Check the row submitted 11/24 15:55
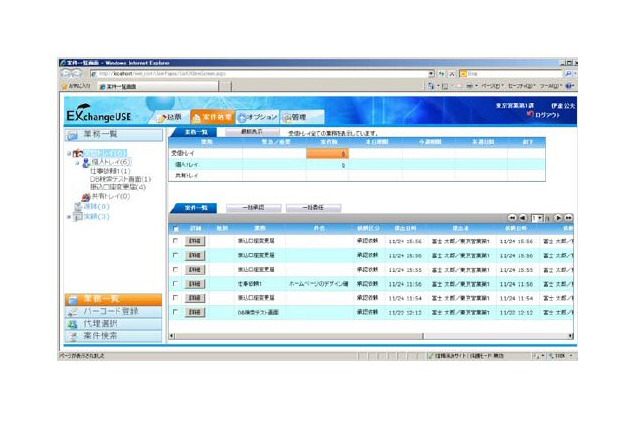The height and width of the screenshot is (426, 640). click(x=176, y=269)
